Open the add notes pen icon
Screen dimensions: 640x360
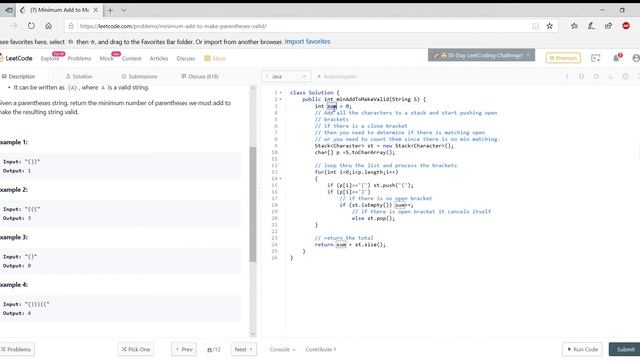click(x=591, y=26)
